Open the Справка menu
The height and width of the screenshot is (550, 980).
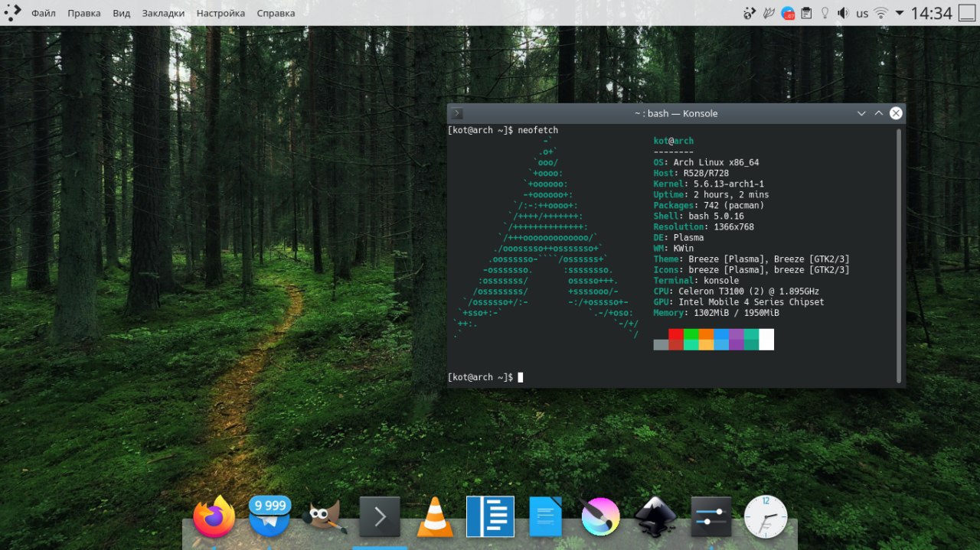(276, 13)
